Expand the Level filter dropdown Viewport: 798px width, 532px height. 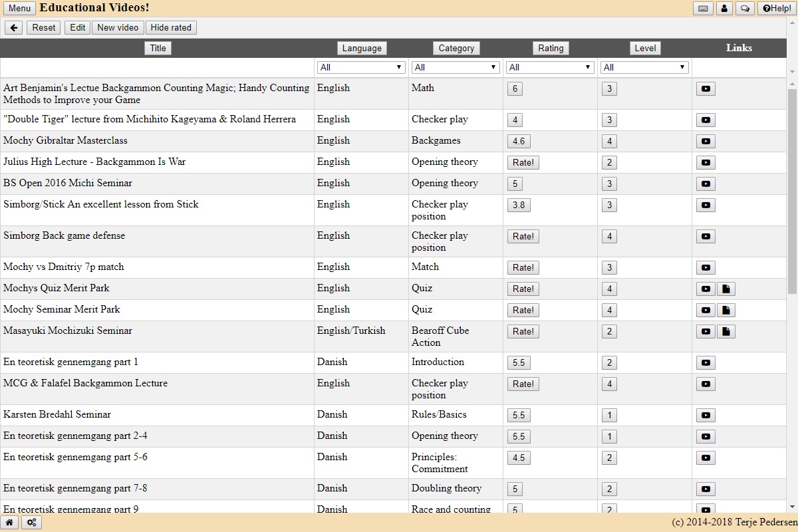coord(644,67)
